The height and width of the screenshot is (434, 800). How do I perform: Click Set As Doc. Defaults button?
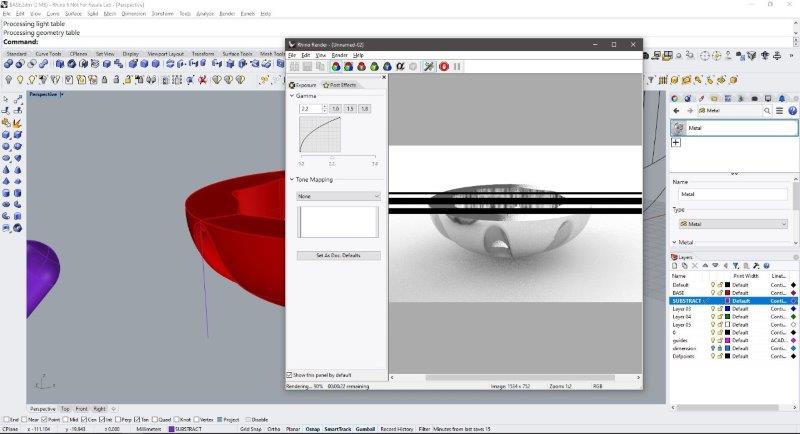[x=338, y=256]
